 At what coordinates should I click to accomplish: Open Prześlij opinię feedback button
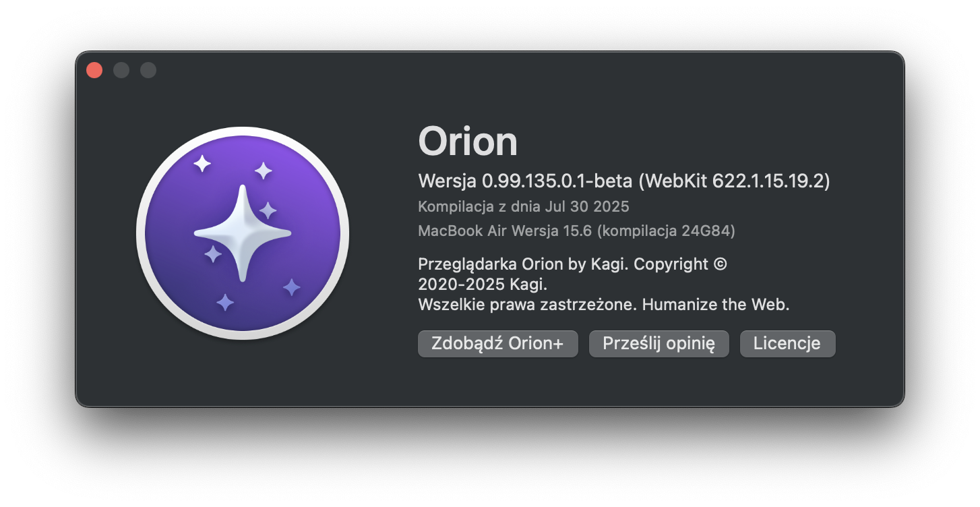point(659,344)
